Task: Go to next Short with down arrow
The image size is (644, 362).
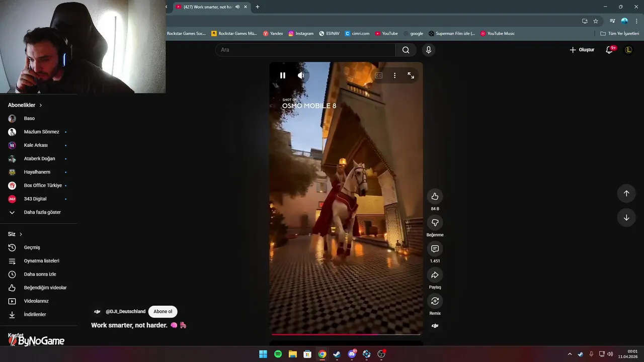Action: coord(626,218)
